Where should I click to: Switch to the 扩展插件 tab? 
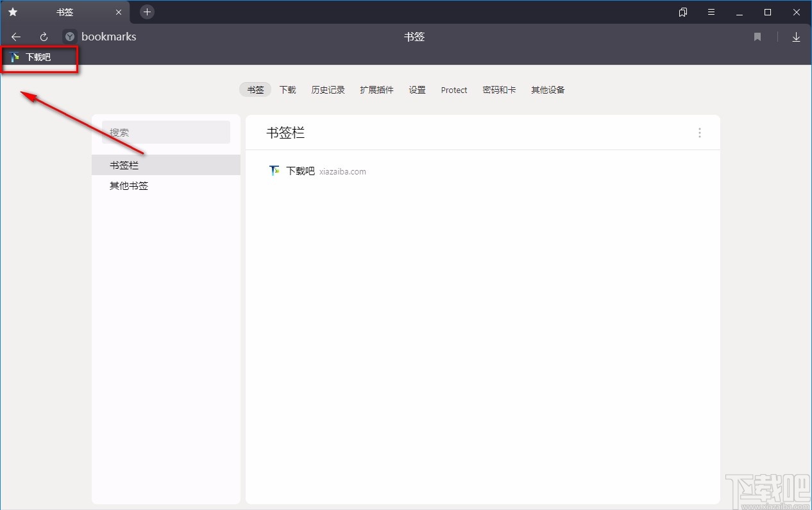pyautogui.click(x=376, y=90)
